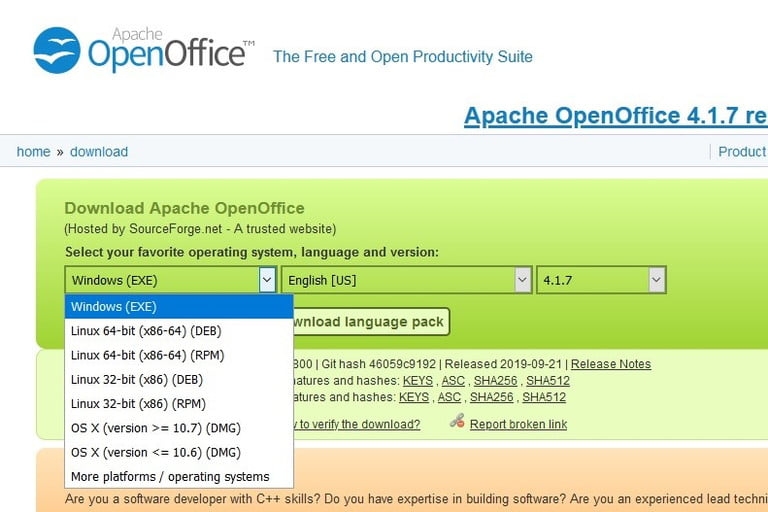Viewport: 768px width, 512px height.
Task: Select Windows (EXE) from the list
Action: pyautogui.click(x=179, y=307)
